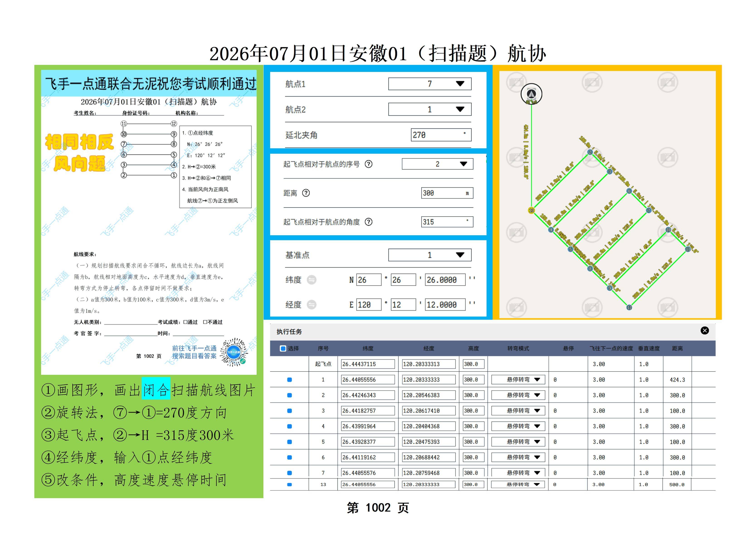Image resolution: width=756 pixels, height=535 pixels.
Task: Open the 航点1 dropdown
Action: pos(430,84)
